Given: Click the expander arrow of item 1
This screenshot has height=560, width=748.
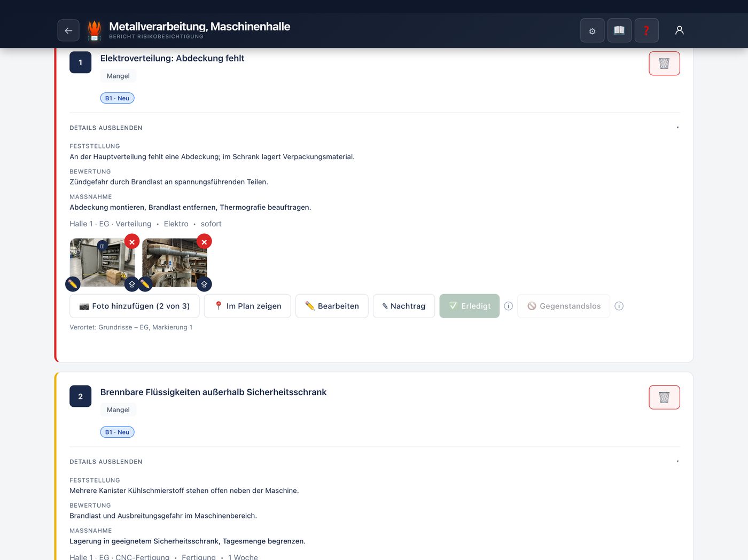Looking at the screenshot, I should click(x=677, y=128).
